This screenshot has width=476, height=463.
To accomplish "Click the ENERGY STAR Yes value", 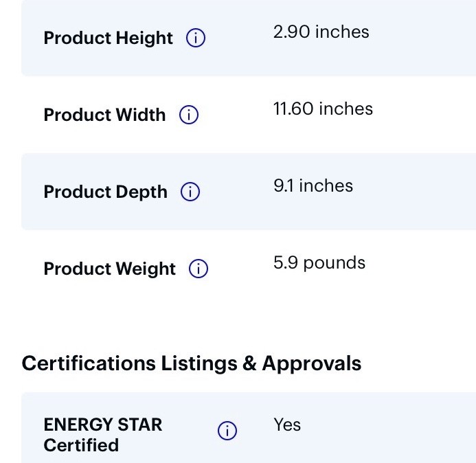I will (x=287, y=425).
